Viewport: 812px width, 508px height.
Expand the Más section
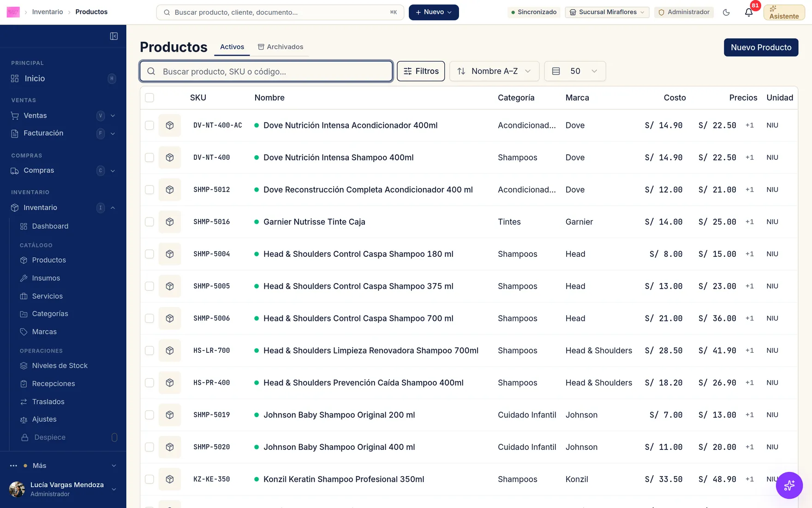(x=63, y=466)
